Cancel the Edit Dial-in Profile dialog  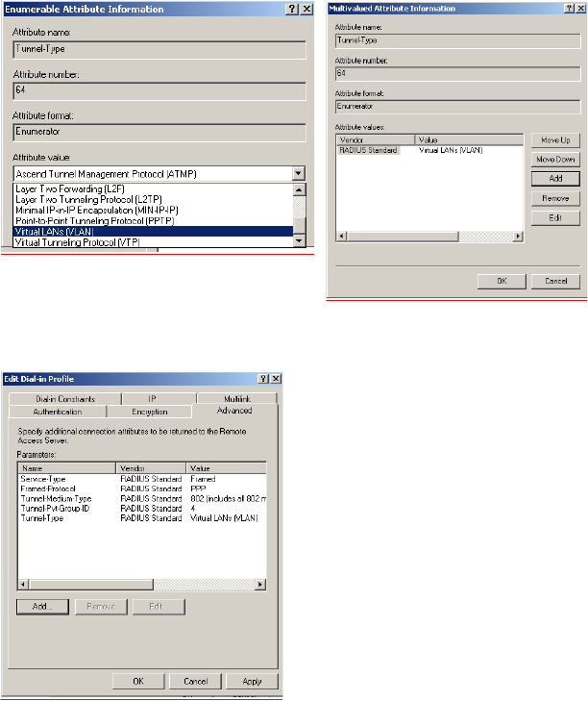(195, 682)
